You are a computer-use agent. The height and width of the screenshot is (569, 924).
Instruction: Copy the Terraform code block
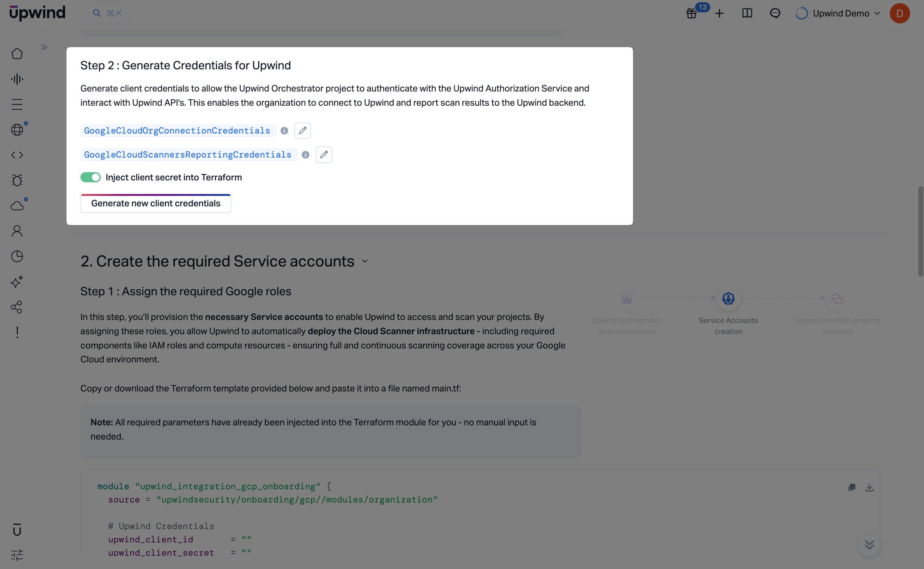(x=851, y=487)
